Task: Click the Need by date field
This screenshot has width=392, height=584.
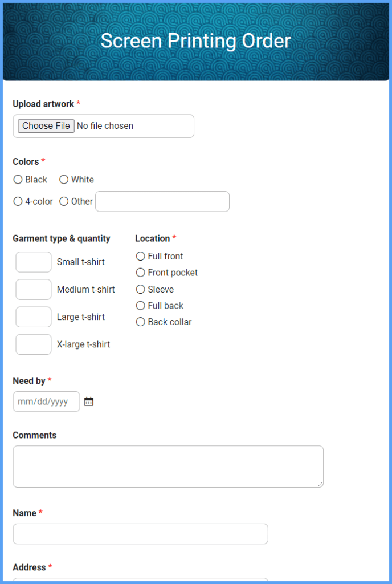Action: coord(46,401)
